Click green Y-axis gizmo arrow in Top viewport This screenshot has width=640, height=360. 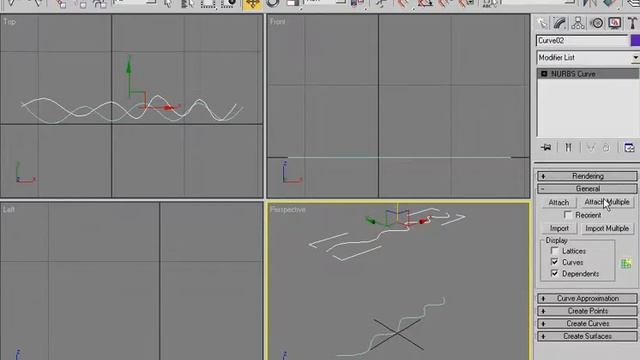click(129, 67)
